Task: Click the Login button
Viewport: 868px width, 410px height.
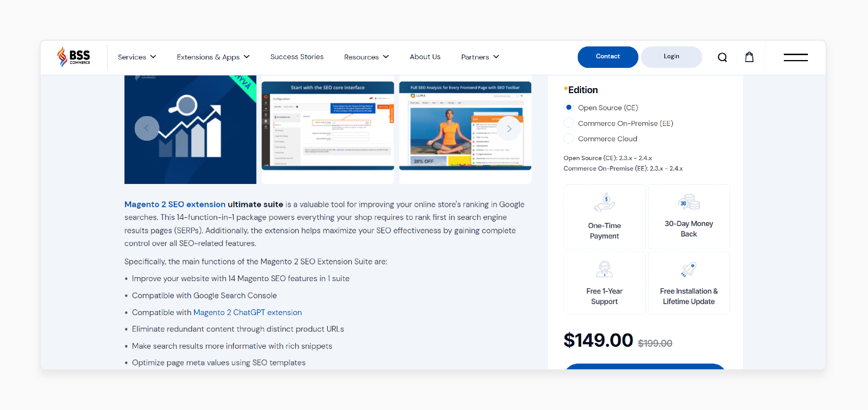Action: click(671, 57)
